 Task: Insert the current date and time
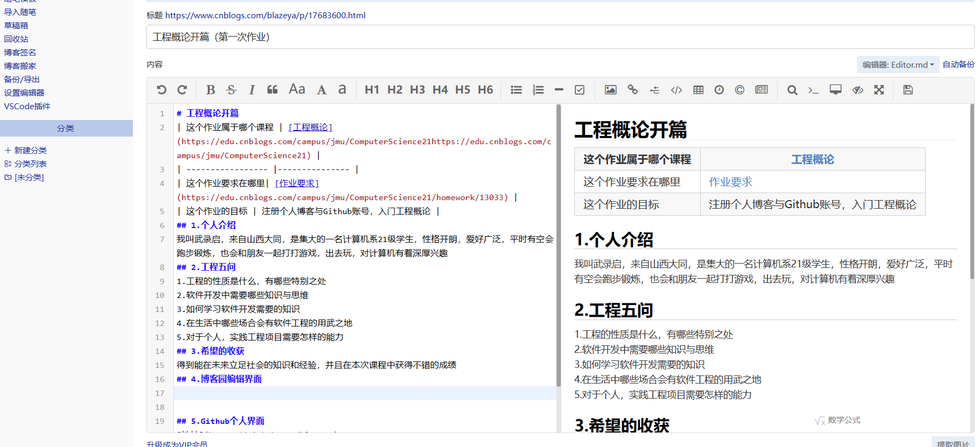719,90
